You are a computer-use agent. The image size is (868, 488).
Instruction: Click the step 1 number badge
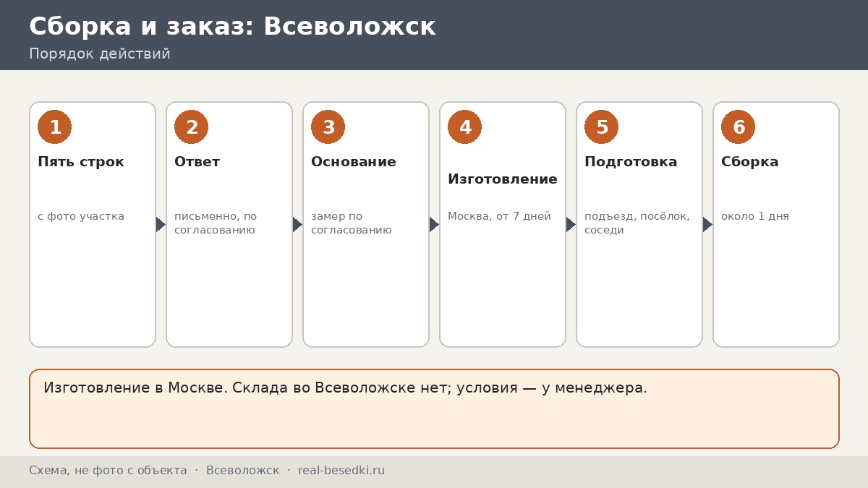coord(54,127)
